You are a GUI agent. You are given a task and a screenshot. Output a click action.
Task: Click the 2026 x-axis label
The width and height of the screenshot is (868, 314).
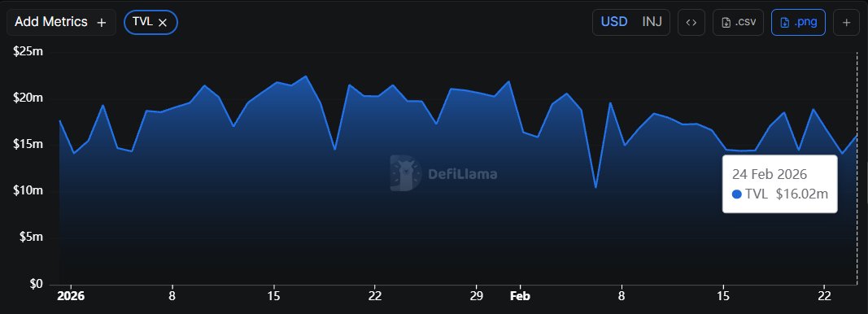point(71,296)
